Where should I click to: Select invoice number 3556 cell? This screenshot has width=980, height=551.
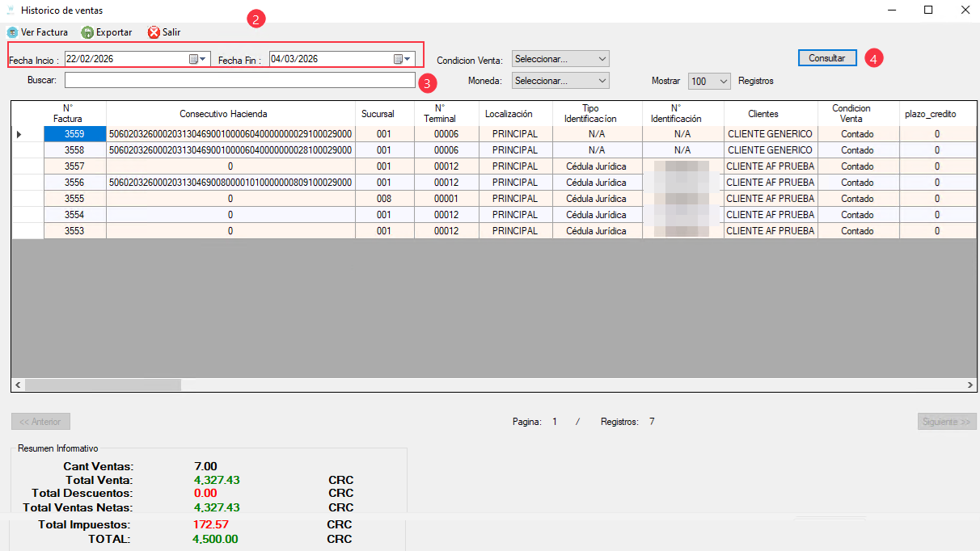point(74,183)
